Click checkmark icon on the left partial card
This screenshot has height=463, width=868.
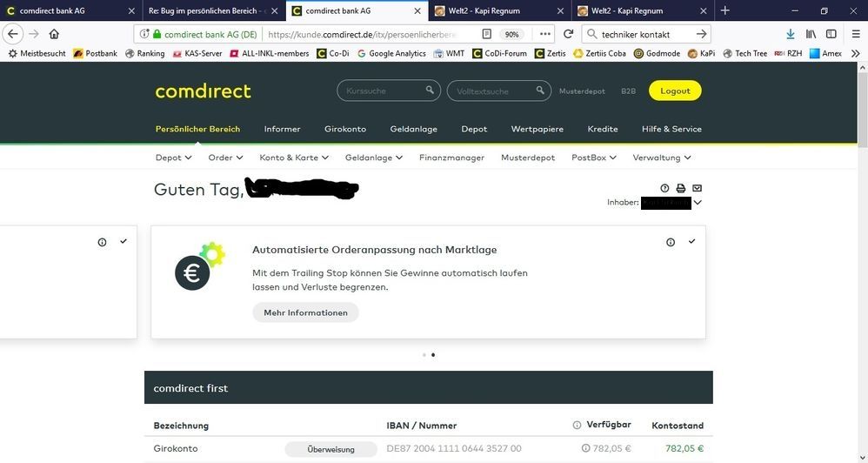pyautogui.click(x=123, y=241)
